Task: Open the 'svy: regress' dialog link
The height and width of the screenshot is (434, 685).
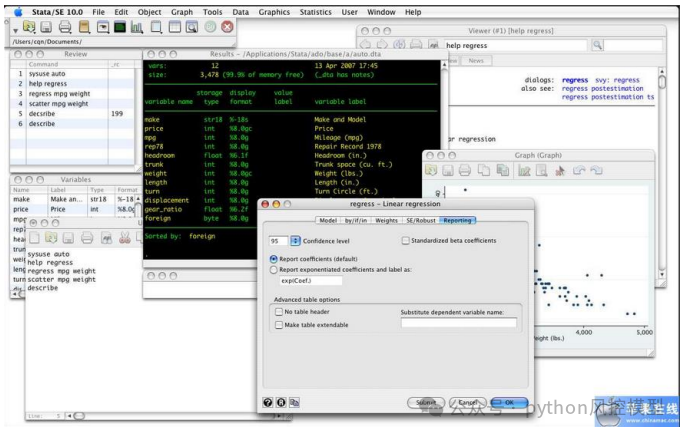Action: pos(617,80)
